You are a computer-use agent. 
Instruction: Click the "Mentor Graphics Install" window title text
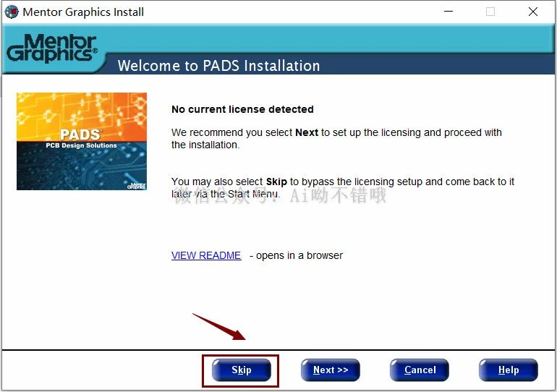point(83,12)
